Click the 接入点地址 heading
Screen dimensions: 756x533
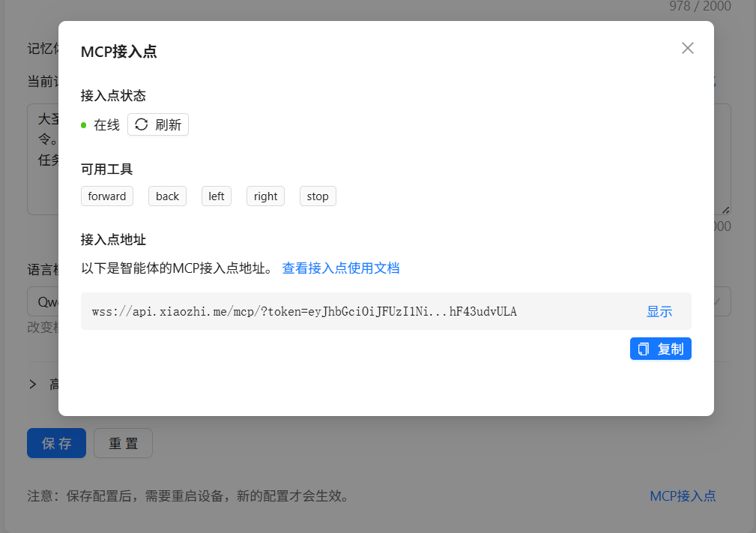click(x=113, y=240)
